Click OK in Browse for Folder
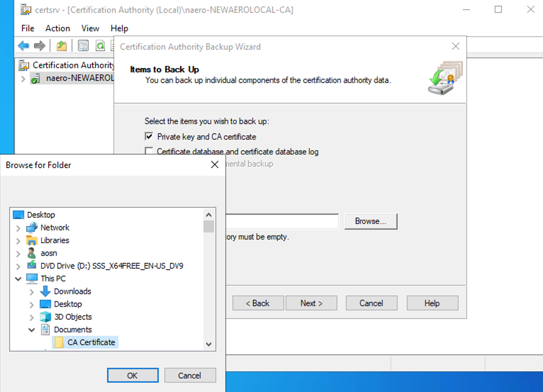543x392 pixels. (x=133, y=375)
